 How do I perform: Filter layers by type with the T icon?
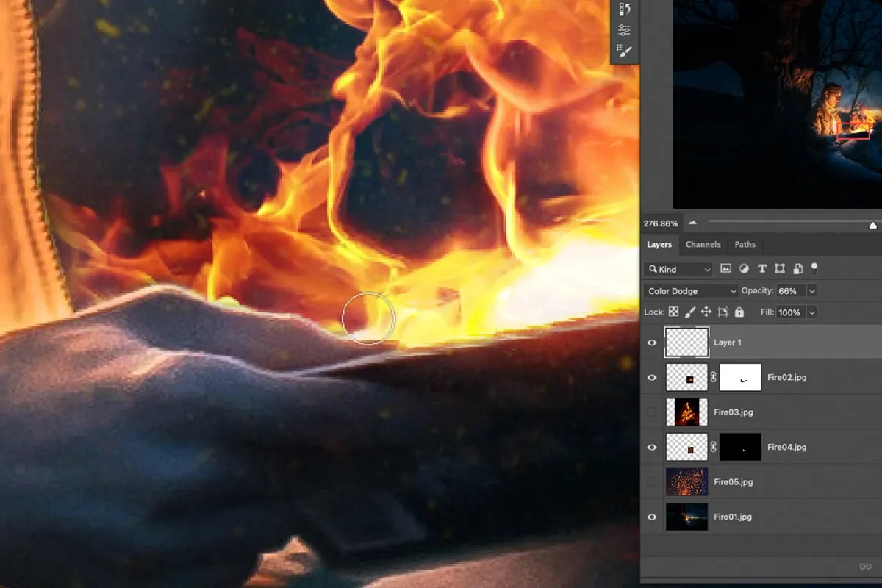click(x=762, y=268)
